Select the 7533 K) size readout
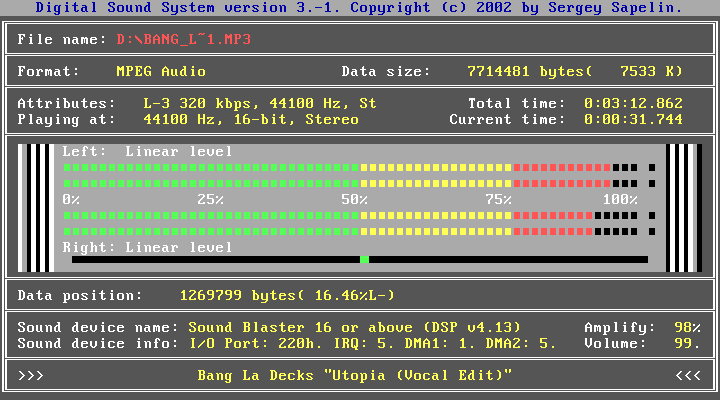This screenshot has height=400, width=720. (x=651, y=71)
